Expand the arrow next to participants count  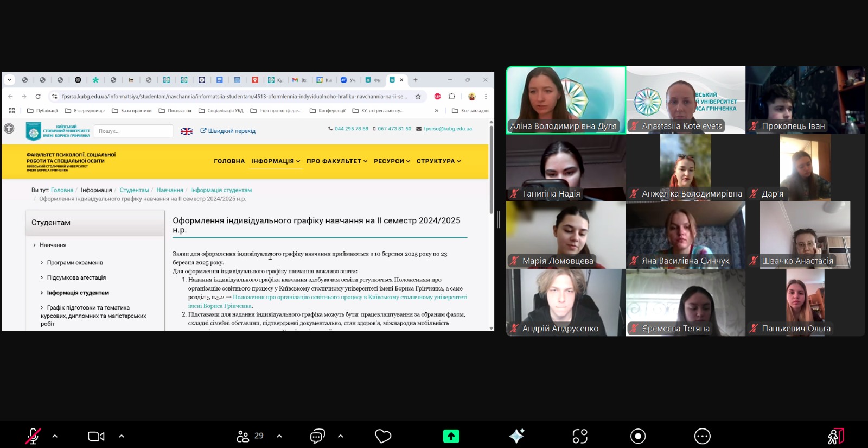279,436
